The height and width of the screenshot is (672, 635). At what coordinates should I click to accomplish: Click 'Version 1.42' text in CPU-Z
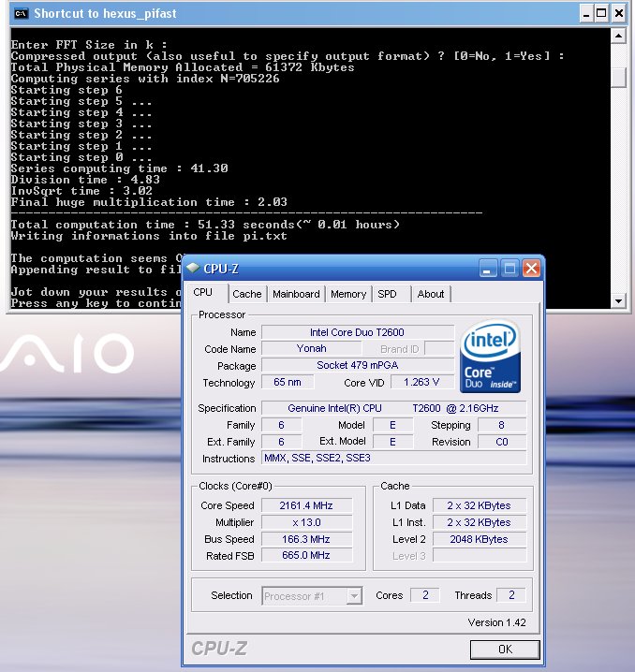click(496, 622)
